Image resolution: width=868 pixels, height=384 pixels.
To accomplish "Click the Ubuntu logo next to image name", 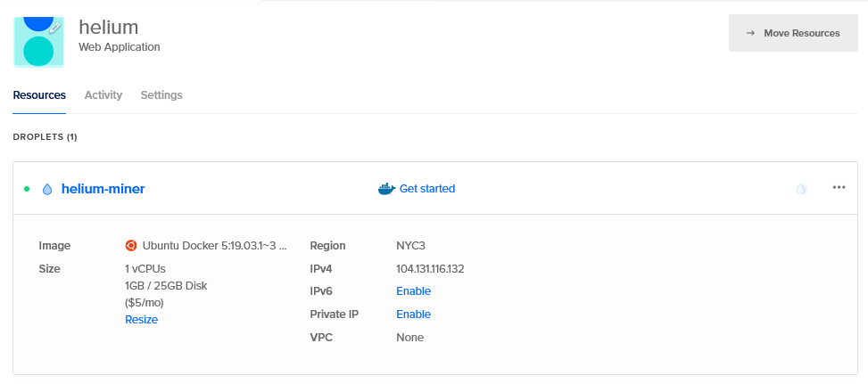I will click(x=131, y=246).
